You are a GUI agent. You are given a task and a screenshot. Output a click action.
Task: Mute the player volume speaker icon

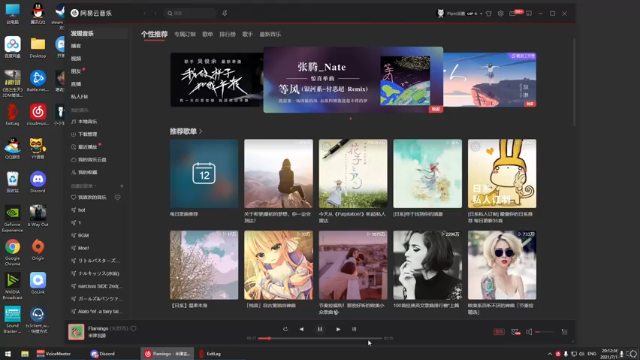529,332
